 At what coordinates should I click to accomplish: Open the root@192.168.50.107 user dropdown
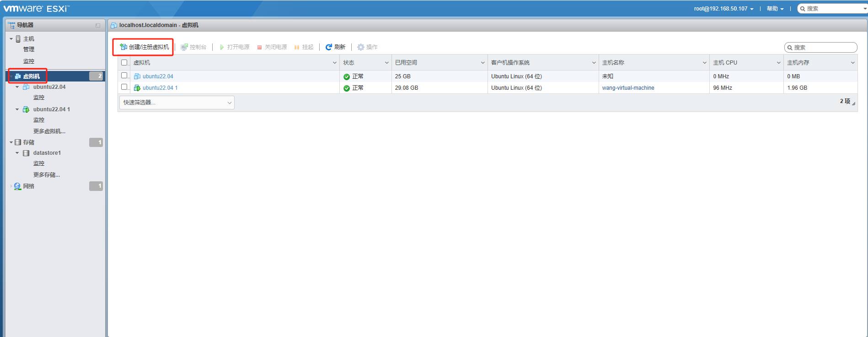click(723, 9)
